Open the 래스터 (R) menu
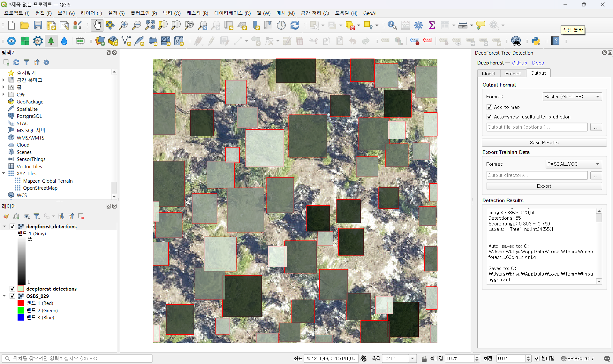The image size is (613, 364). pyautogui.click(x=197, y=13)
